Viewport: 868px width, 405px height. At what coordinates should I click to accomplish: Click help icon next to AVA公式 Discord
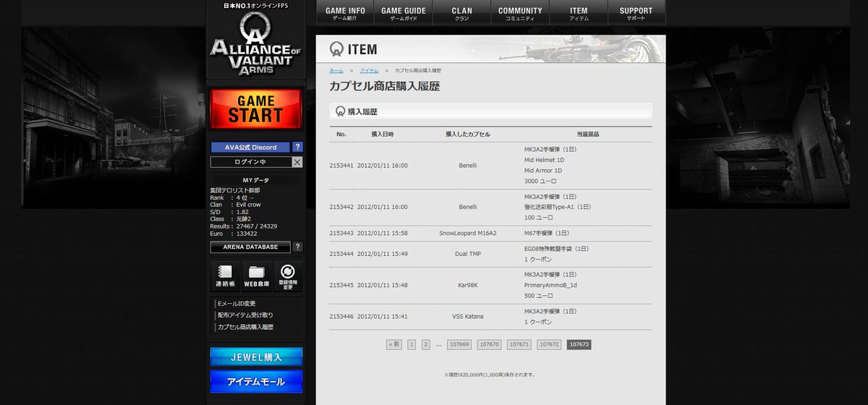(297, 147)
